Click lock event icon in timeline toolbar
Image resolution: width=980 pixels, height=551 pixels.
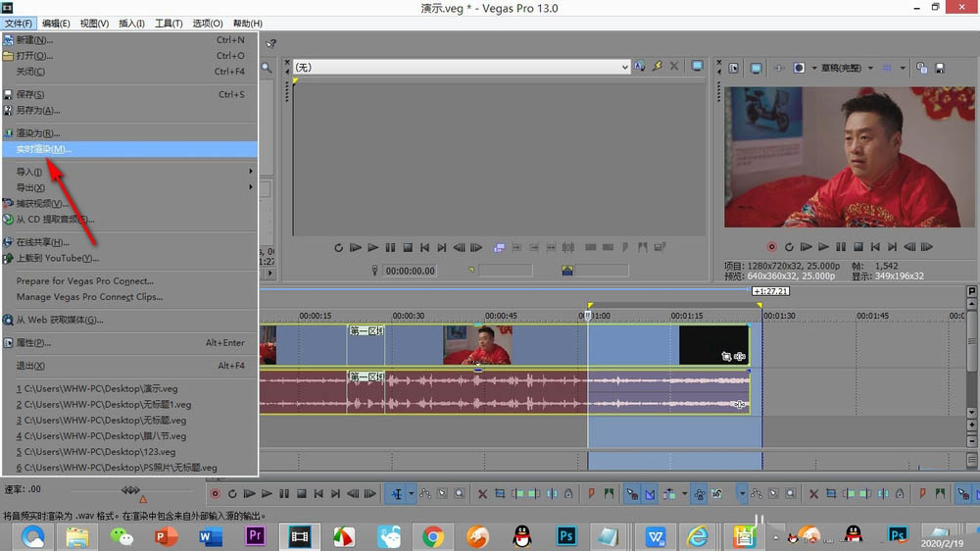point(568,493)
